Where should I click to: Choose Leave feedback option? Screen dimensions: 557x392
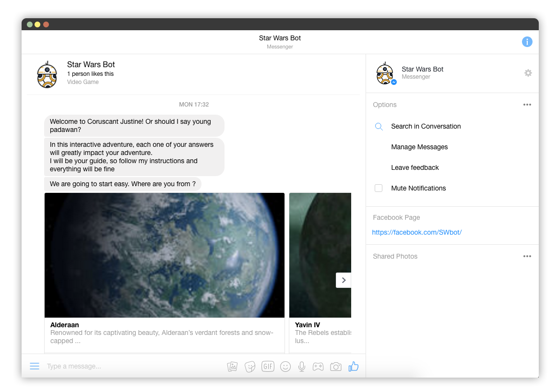415,167
